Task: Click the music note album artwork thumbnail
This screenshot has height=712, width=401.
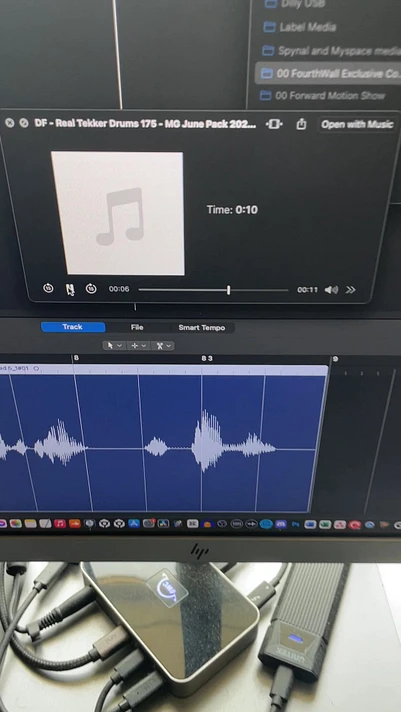Action: click(x=119, y=213)
